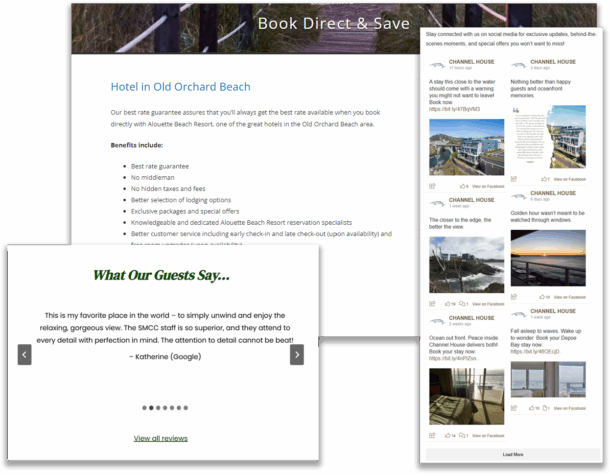Open sunset photo in 'Golden hour' post
This screenshot has width=610, height=474.
pos(548,258)
